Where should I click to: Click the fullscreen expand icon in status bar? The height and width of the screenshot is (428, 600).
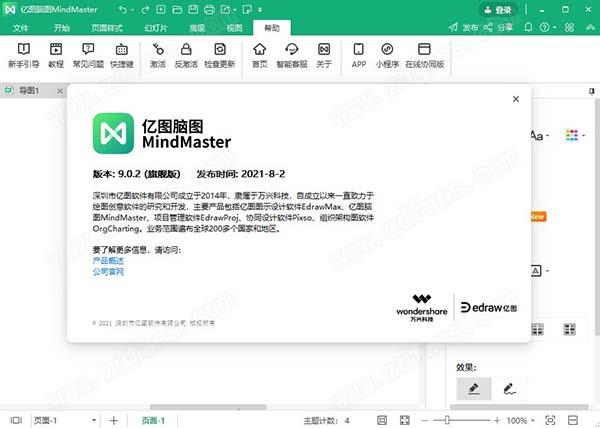(404, 420)
